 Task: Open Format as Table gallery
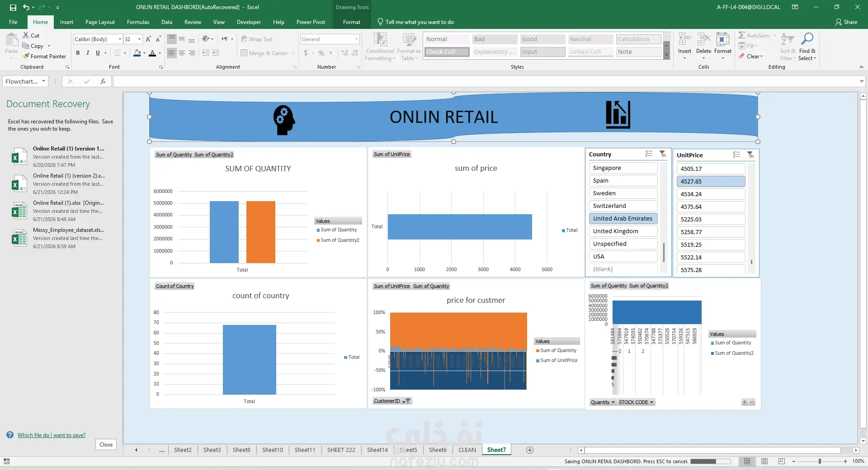[409, 47]
